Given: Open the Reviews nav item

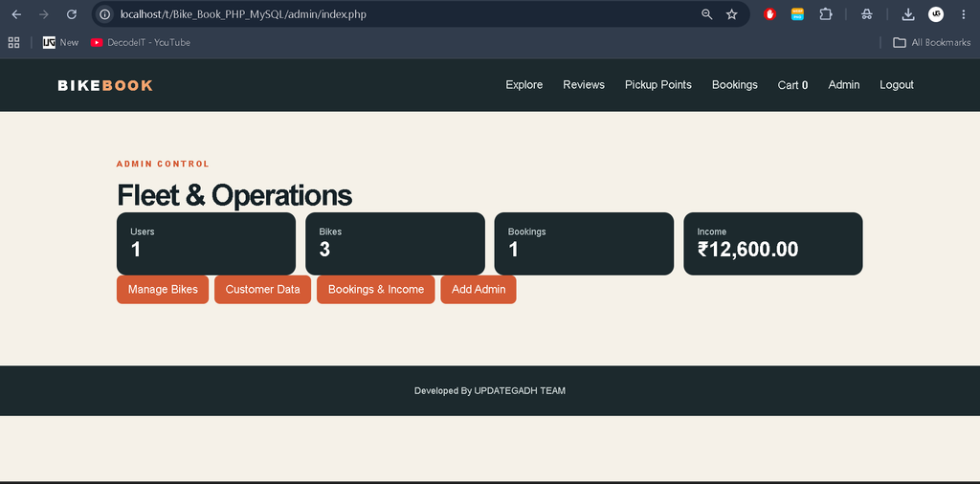Looking at the screenshot, I should (584, 85).
